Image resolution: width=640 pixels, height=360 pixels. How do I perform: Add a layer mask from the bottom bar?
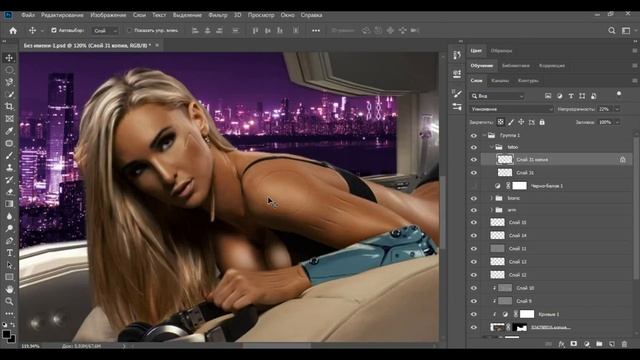point(574,344)
